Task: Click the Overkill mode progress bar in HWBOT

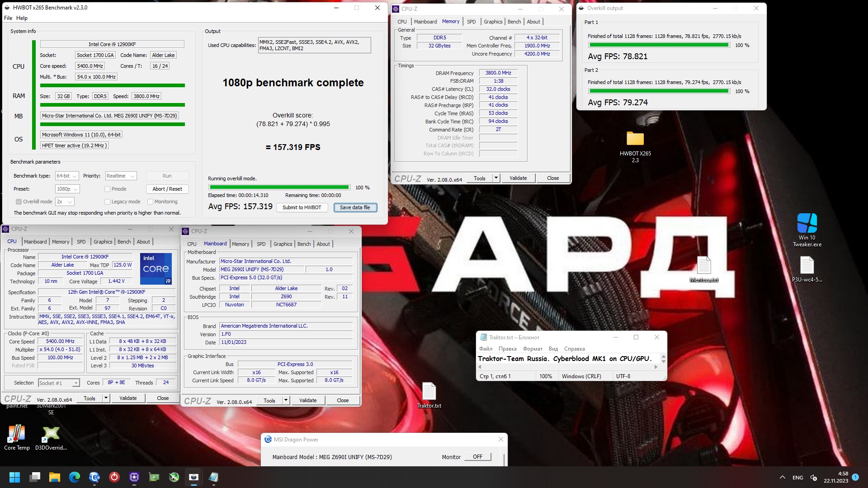Action: (279, 188)
